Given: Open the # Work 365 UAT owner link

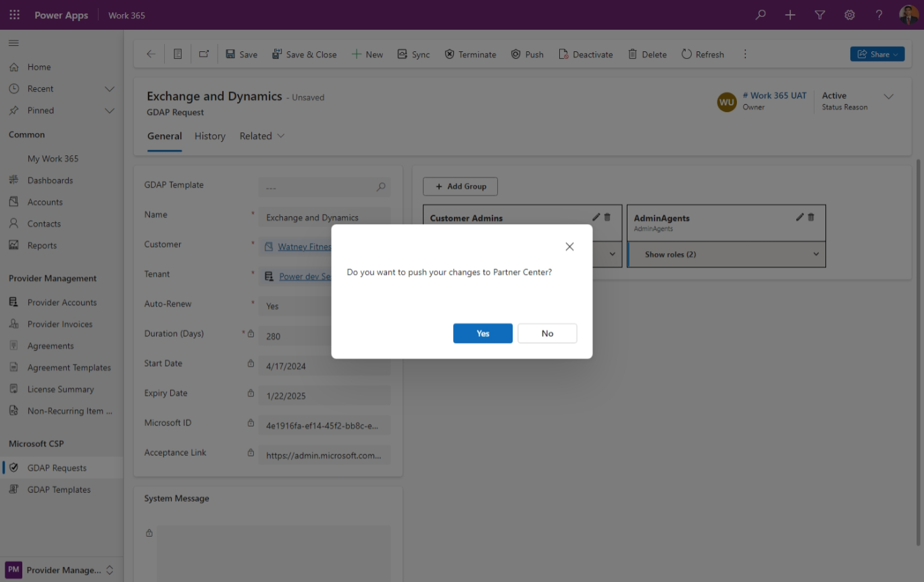Looking at the screenshot, I should point(774,95).
